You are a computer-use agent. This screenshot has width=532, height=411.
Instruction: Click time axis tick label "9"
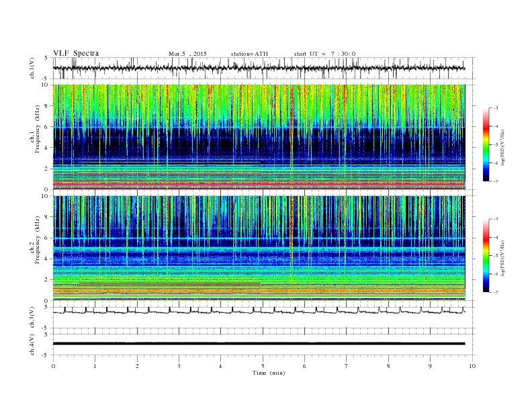[x=430, y=366]
